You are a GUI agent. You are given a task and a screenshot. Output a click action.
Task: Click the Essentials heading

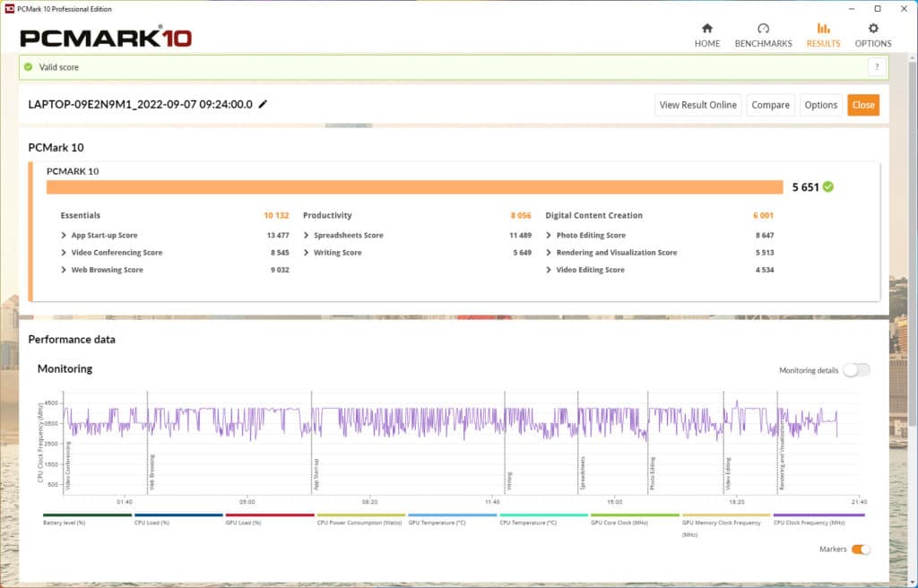click(x=80, y=215)
